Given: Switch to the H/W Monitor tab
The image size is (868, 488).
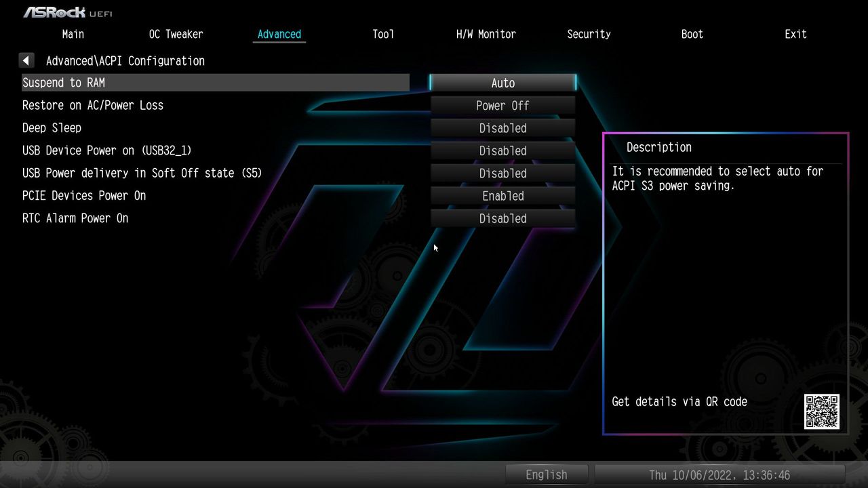Looking at the screenshot, I should 486,34.
